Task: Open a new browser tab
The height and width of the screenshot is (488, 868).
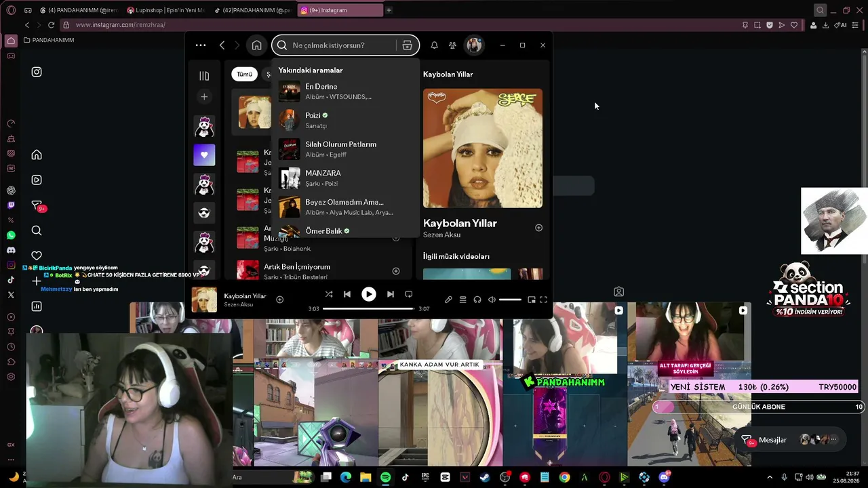Action: point(389,10)
